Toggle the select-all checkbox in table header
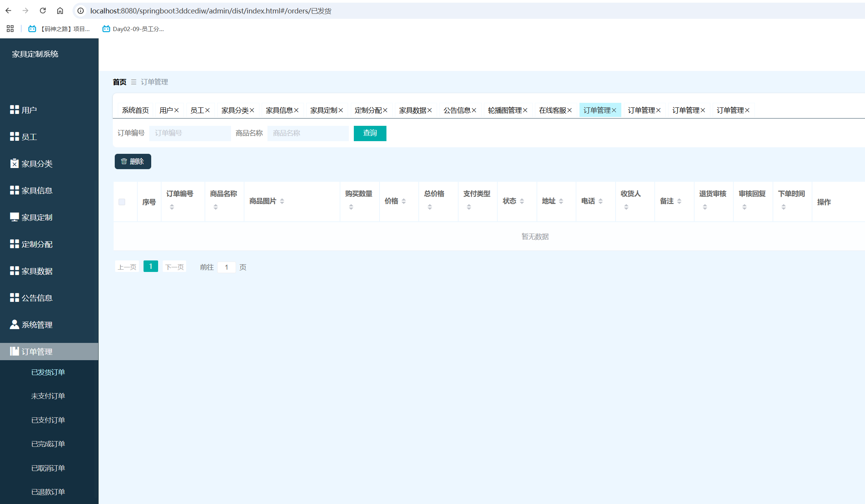This screenshot has width=865, height=504. click(122, 202)
